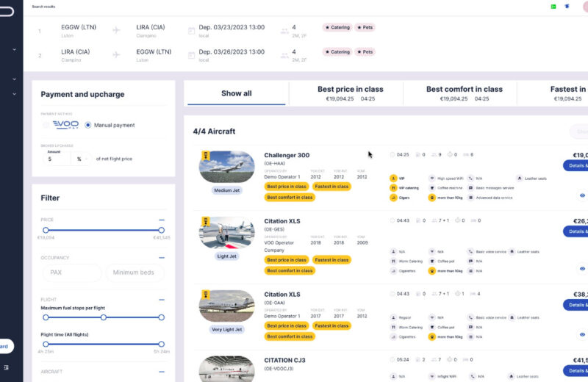Click the Pets tag on leg 2

pyautogui.click(x=365, y=51)
